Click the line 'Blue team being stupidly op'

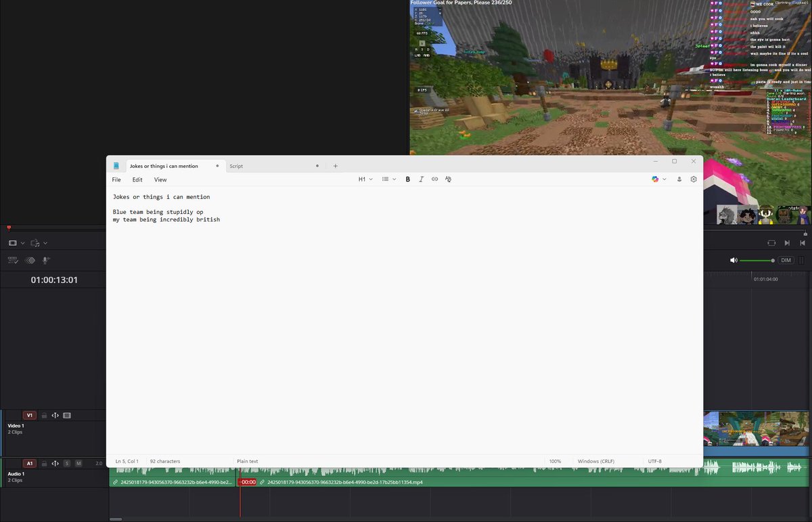coord(158,212)
